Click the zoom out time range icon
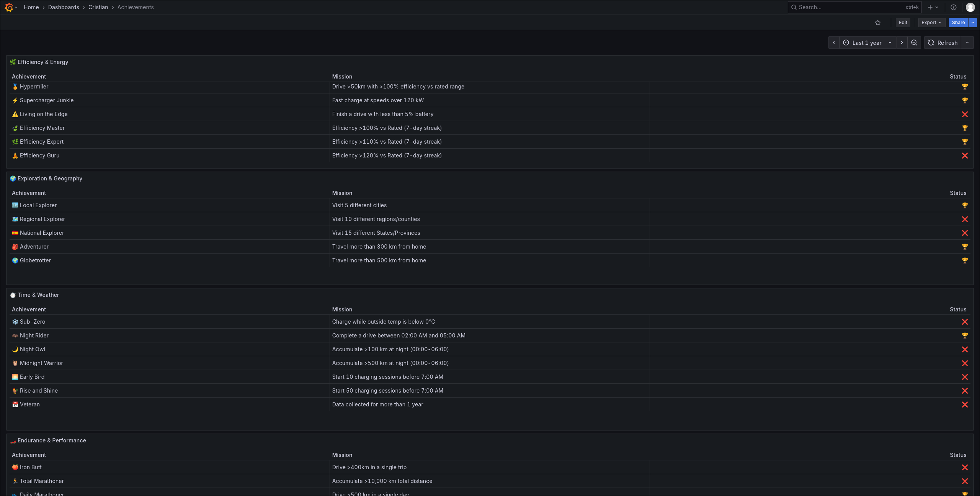980x496 pixels. click(x=914, y=43)
